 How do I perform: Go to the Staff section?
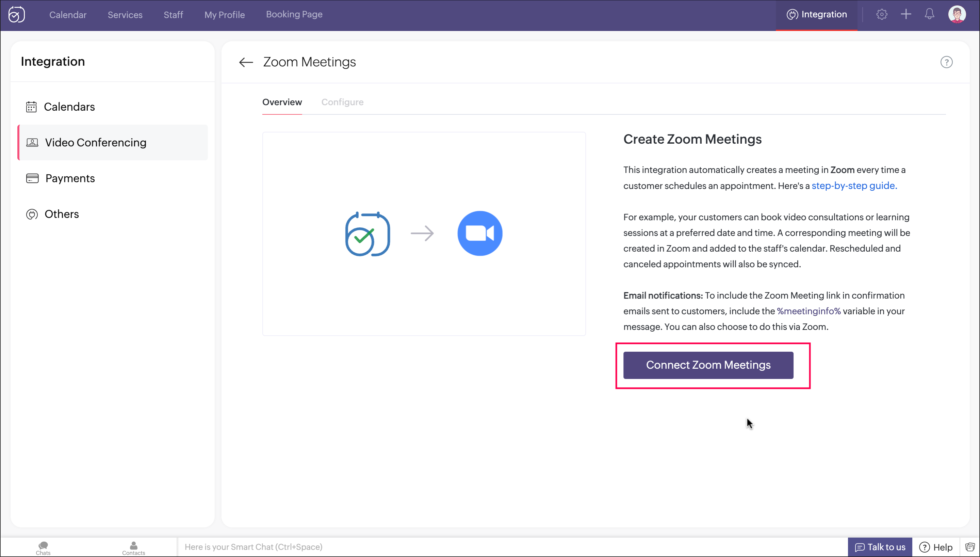tap(173, 15)
